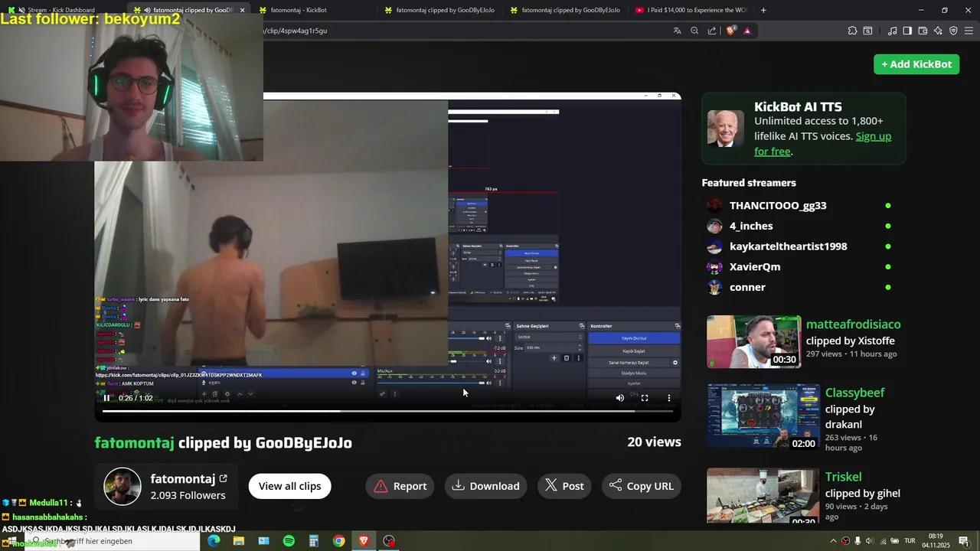Click the Classybeef streamer name
This screenshot has width=980, height=551.
[x=854, y=393]
